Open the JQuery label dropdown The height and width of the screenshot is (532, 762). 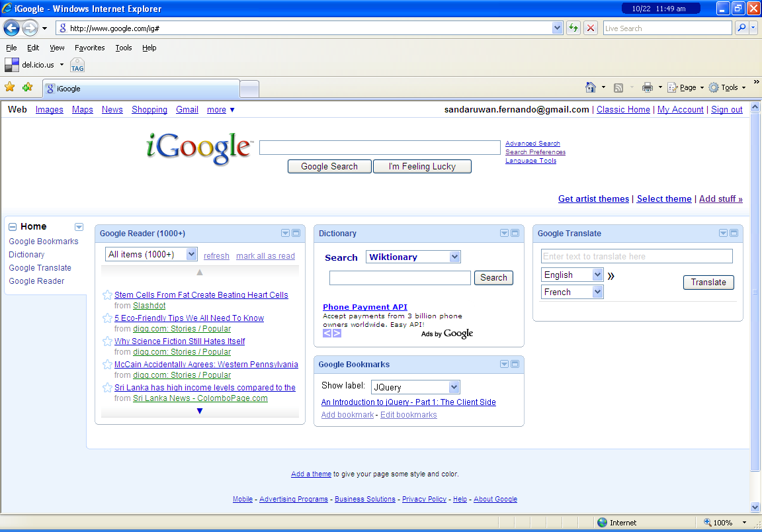pos(415,387)
